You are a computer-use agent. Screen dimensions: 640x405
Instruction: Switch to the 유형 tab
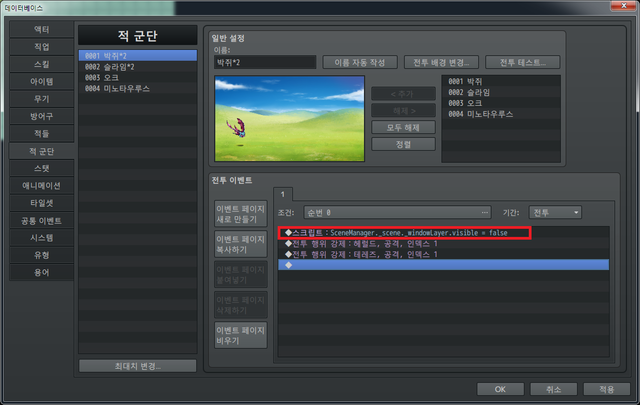click(42, 255)
